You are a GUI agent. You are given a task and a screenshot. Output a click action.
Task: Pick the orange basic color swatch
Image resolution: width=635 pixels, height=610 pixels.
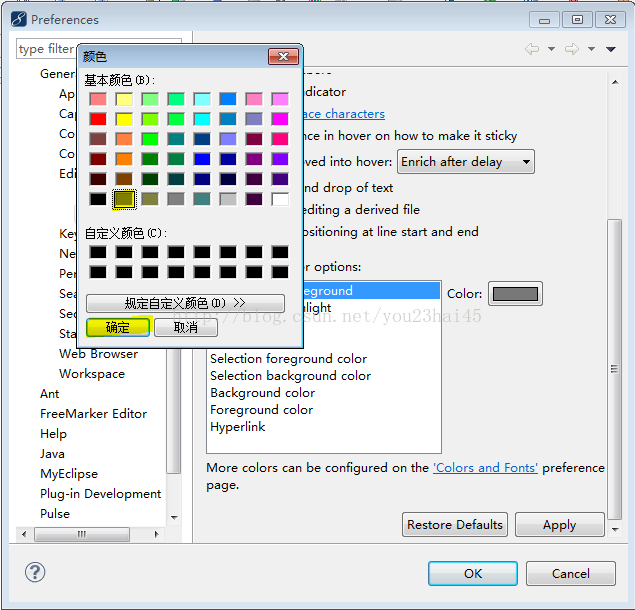click(x=124, y=159)
